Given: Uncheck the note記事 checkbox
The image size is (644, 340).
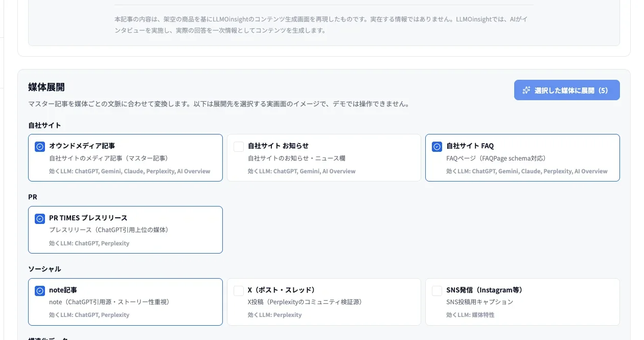Looking at the screenshot, I should [40, 291].
